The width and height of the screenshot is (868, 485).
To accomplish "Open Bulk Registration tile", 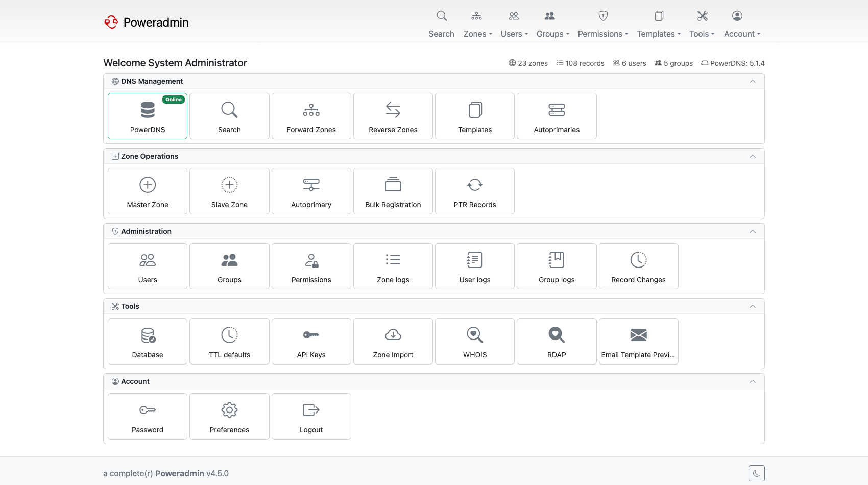I will tap(393, 191).
